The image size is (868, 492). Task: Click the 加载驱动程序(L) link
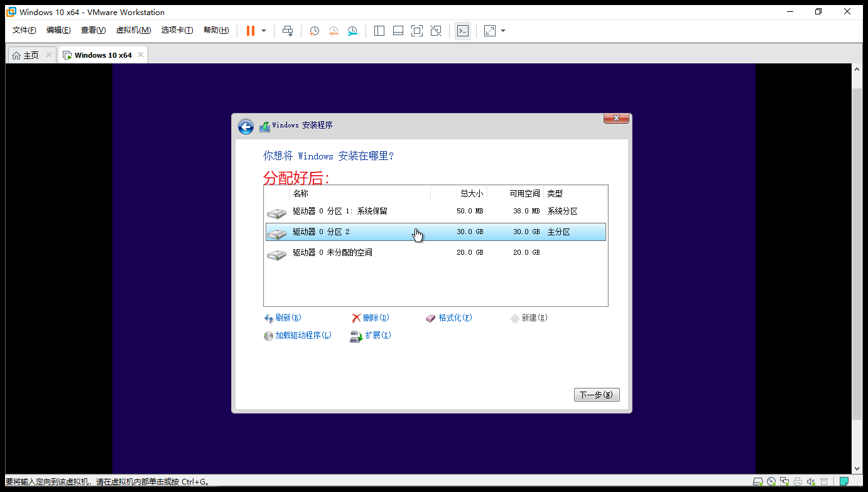tap(303, 336)
